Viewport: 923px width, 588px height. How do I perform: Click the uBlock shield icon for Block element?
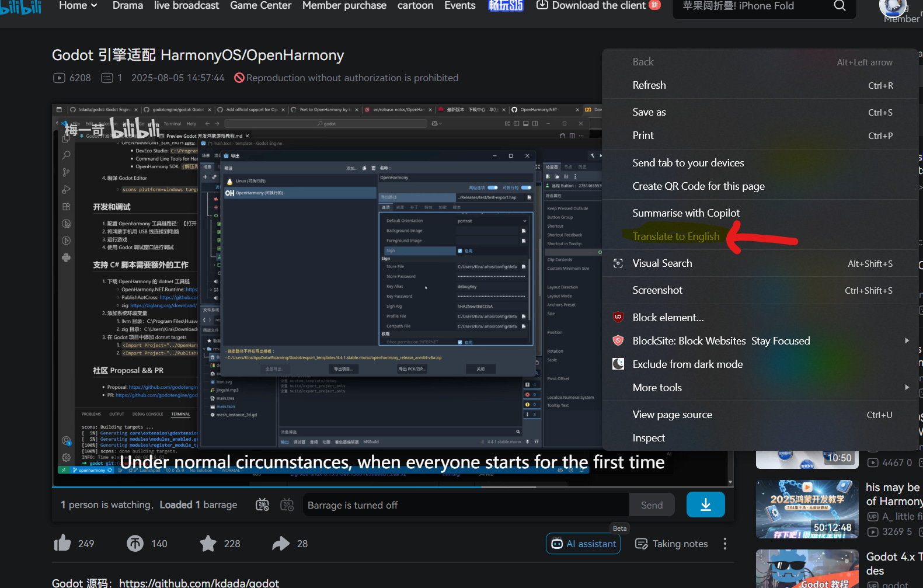click(x=618, y=317)
